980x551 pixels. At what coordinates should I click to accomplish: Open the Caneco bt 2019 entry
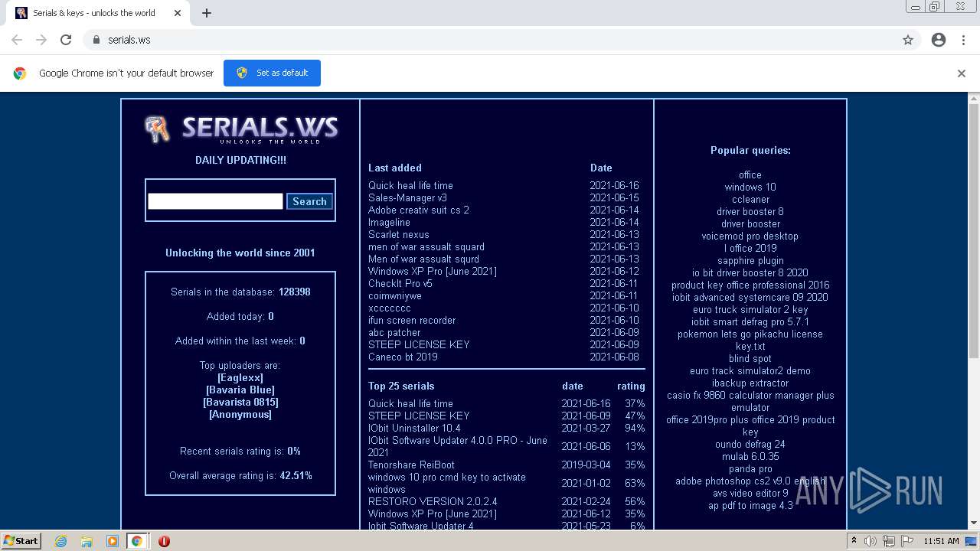pos(403,357)
